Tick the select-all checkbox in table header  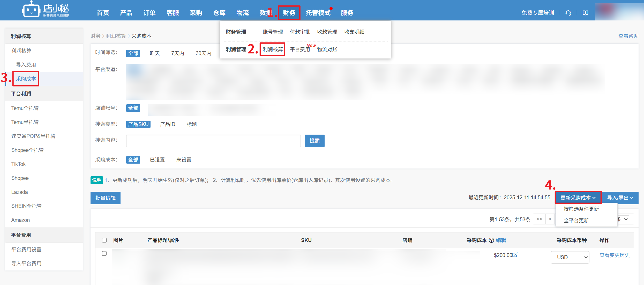point(104,240)
